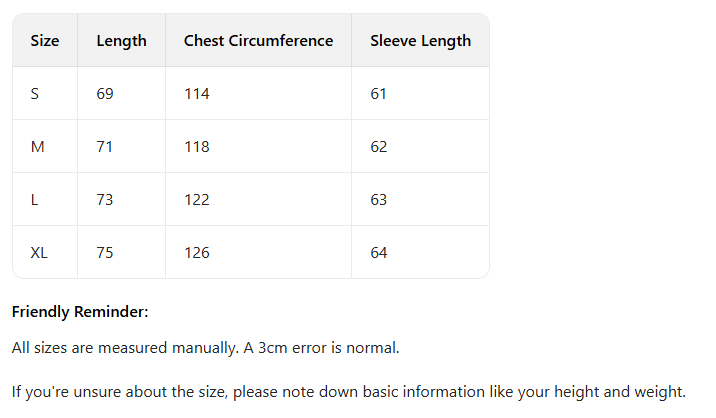Screen dimensions: 716x418
Task: Click chest circumference value 114
Action: click(x=197, y=94)
